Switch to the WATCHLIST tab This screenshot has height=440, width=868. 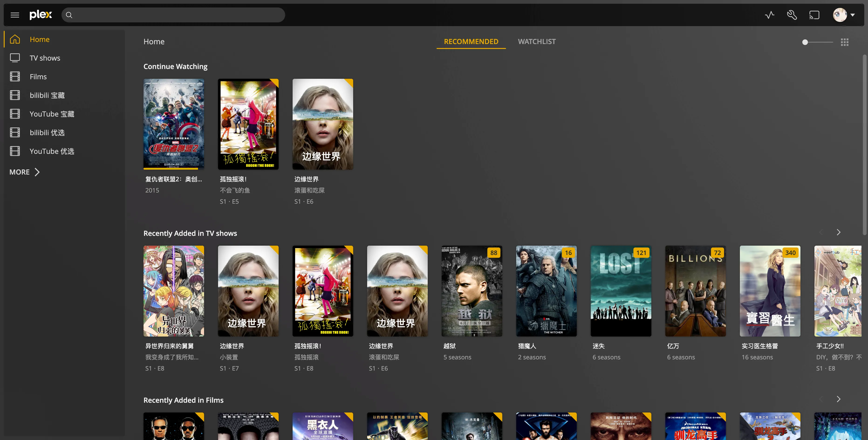537,41
